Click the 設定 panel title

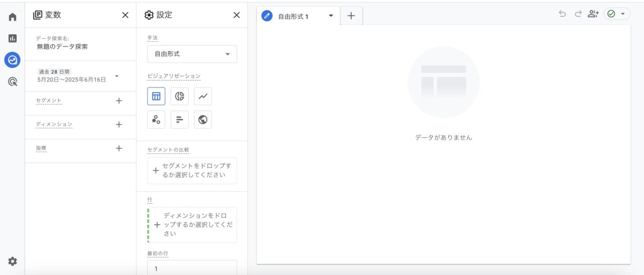coord(164,15)
